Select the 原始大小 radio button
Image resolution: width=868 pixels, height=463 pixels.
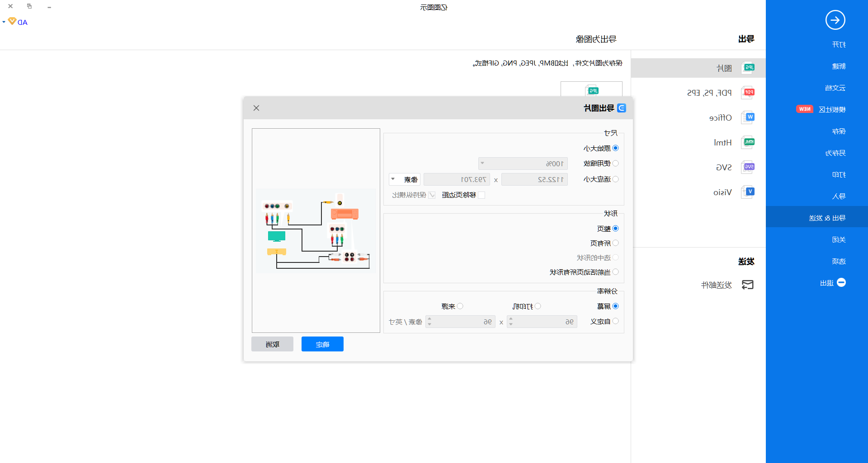pos(615,148)
